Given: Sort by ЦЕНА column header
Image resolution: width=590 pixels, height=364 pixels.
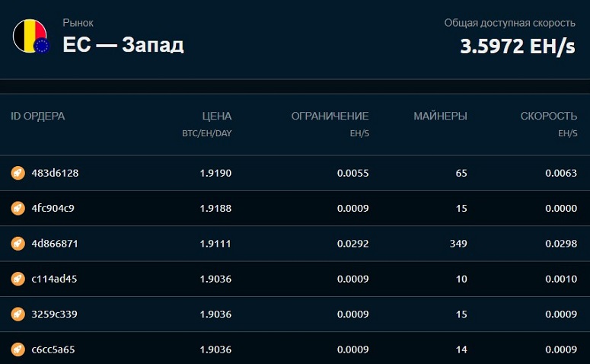Looking at the screenshot, I should pyautogui.click(x=217, y=116).
